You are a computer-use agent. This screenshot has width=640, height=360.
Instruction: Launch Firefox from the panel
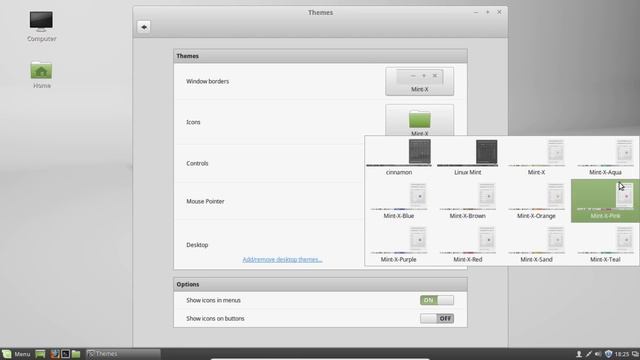[55, 354]
